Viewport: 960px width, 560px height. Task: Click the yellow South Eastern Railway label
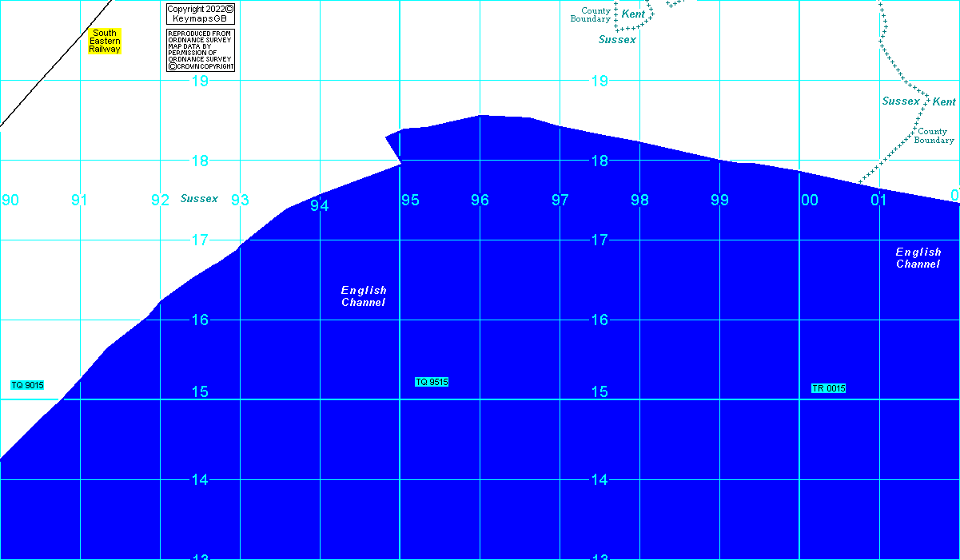coord(105,42)
